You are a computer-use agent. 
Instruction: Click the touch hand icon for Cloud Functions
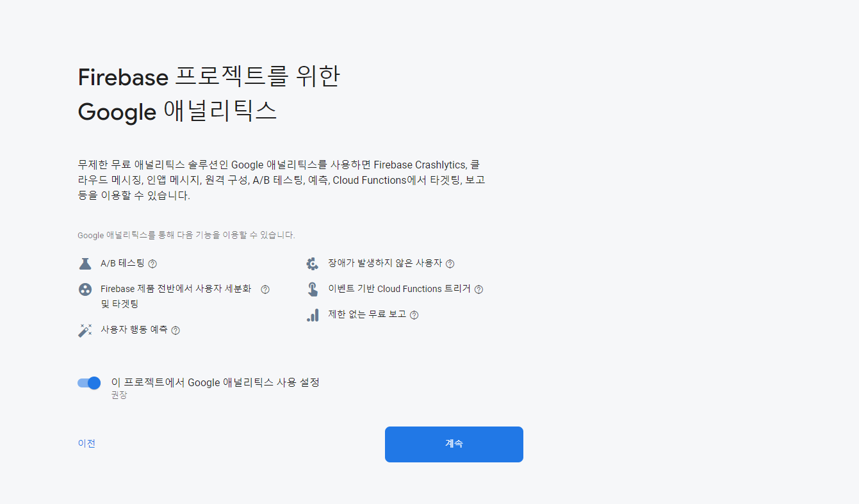313,289
